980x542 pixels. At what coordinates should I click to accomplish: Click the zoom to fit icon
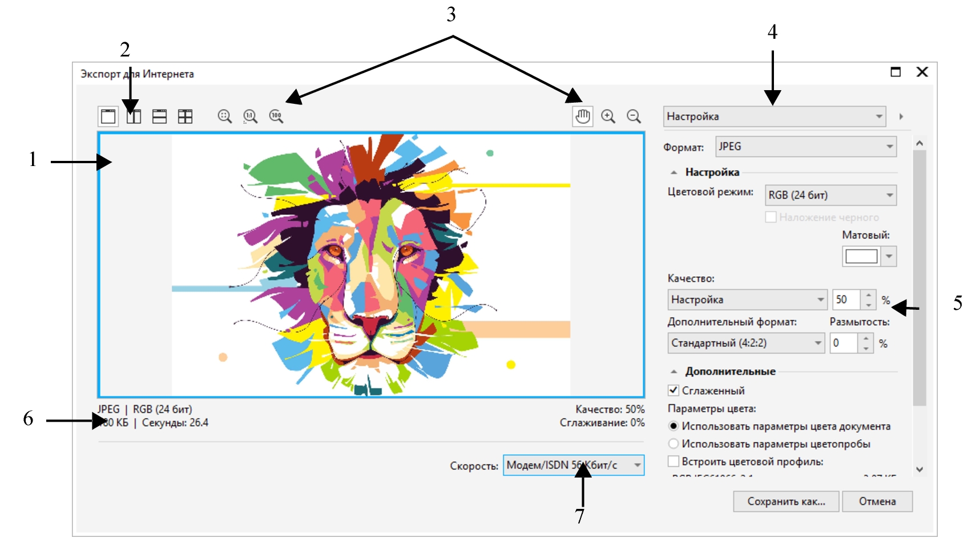[225, 116]
